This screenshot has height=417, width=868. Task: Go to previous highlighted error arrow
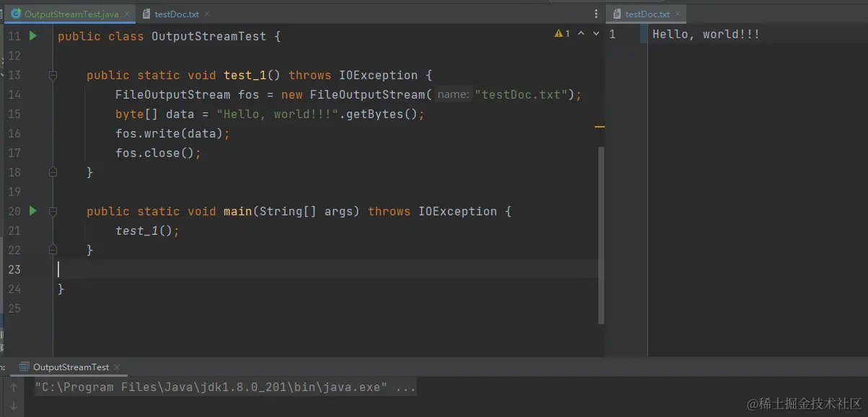click(581, 34)
